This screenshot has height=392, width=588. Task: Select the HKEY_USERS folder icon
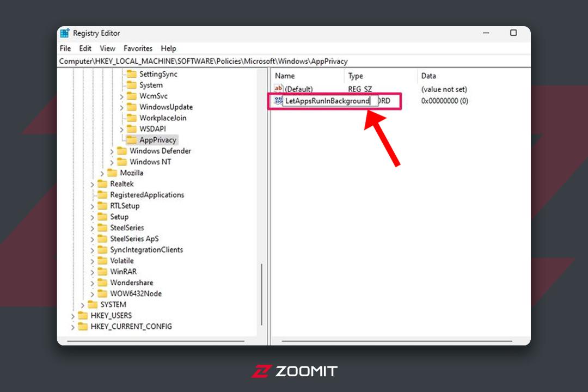coord(83,315)
